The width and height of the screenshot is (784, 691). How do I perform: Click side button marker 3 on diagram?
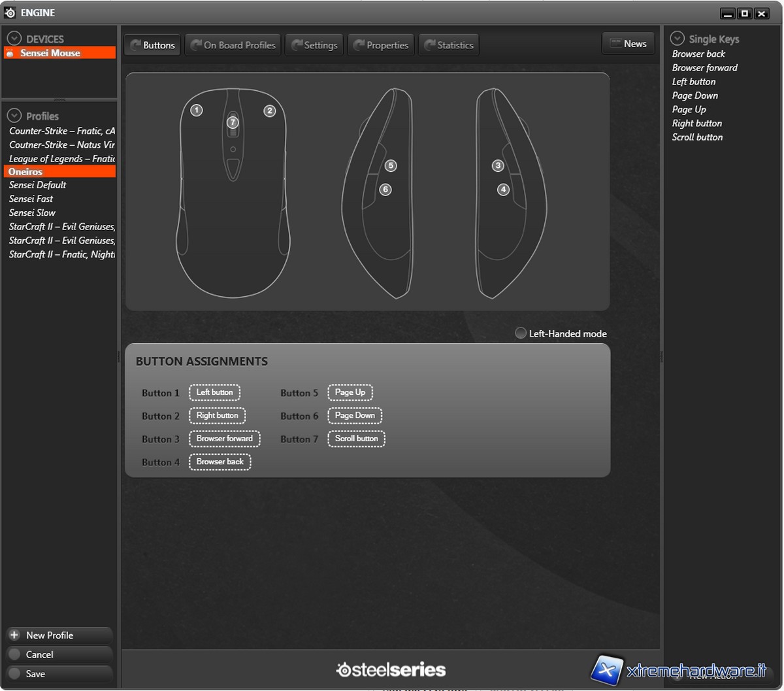tap(498, 166)
